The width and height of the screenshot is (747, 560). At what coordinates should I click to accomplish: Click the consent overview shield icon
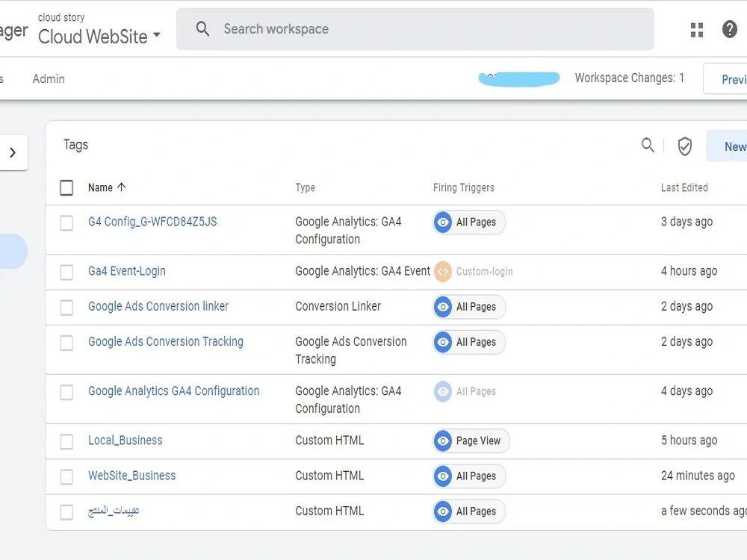coord(684,146)
